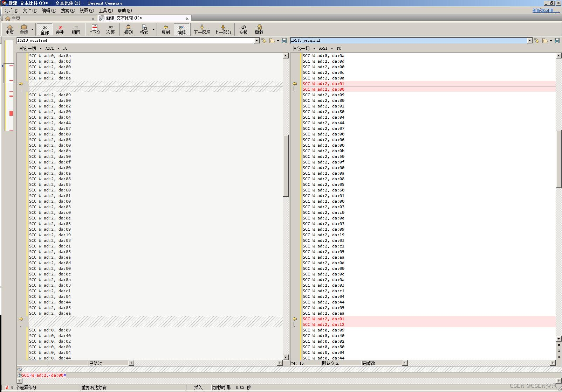
Task: Open the 视图(V) menu
Action: [87, 10]
